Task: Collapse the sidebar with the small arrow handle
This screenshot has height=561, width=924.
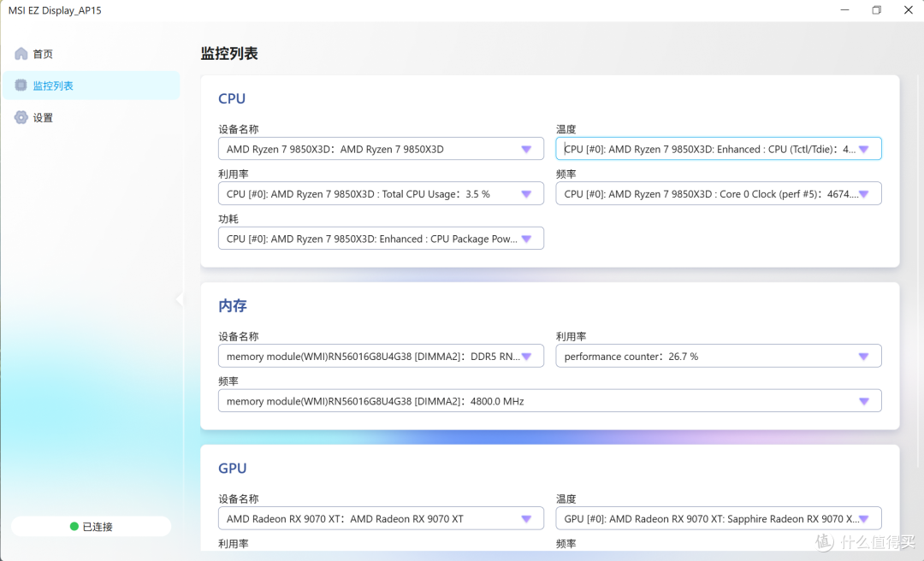Action: tap(179, 299)
